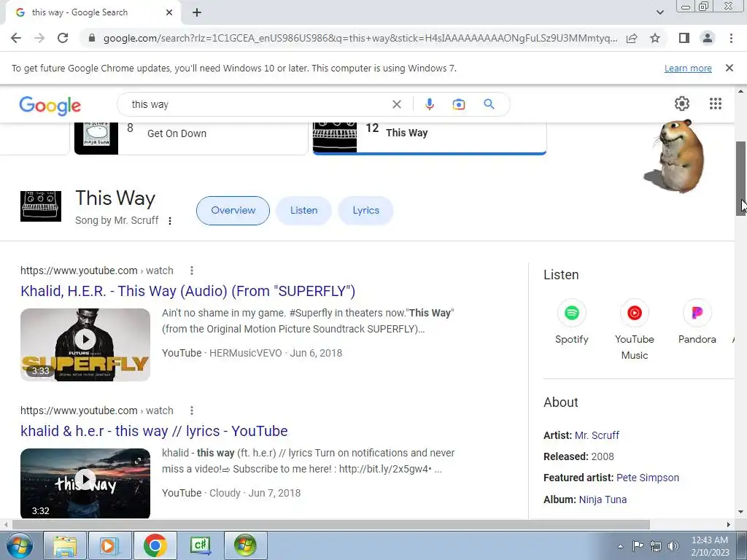The image size is (747, 560).
Task: Open result options for khalid lyrics video
Action: click(x=192, y=411)
